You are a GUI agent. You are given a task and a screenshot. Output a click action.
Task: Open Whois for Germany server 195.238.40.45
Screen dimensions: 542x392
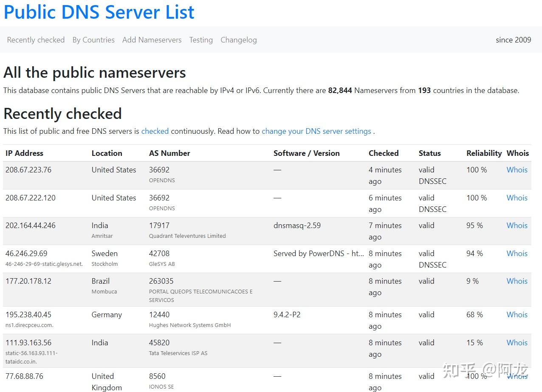click(517, 315)
